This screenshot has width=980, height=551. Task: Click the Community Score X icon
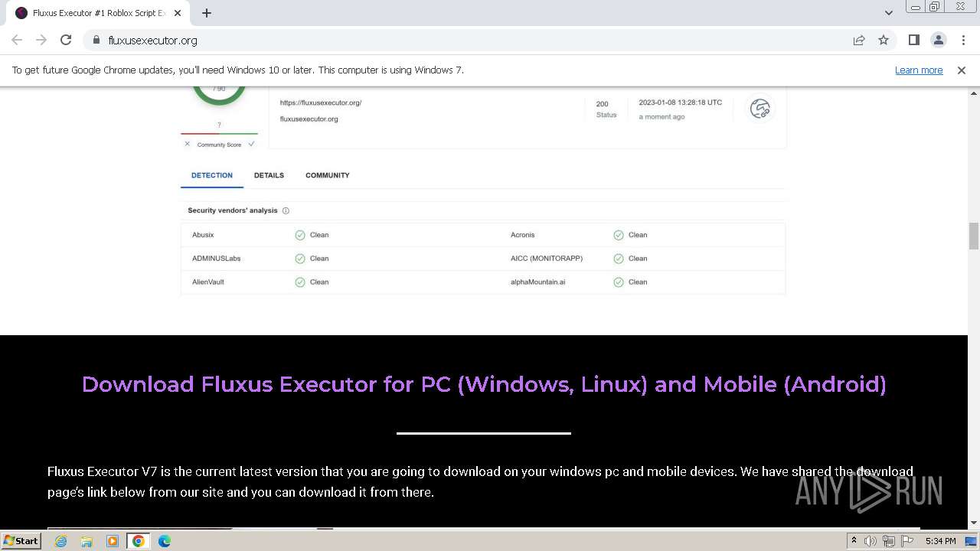click(188, 144)
